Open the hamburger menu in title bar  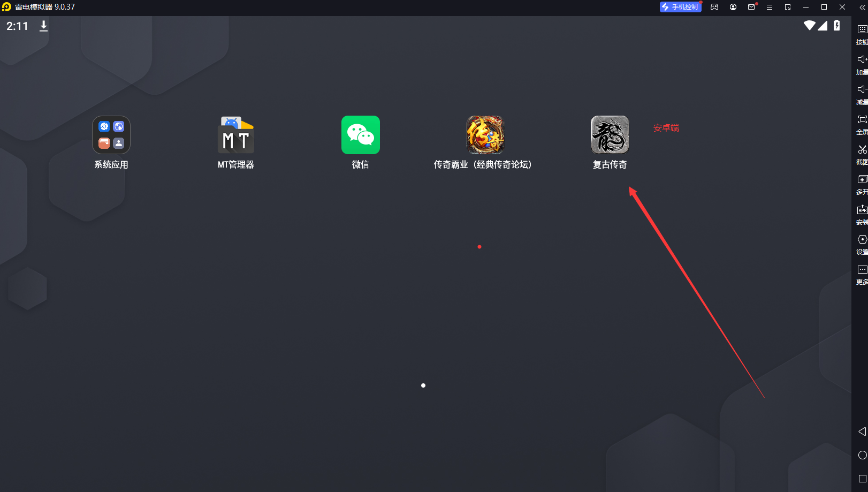(770, 7)
